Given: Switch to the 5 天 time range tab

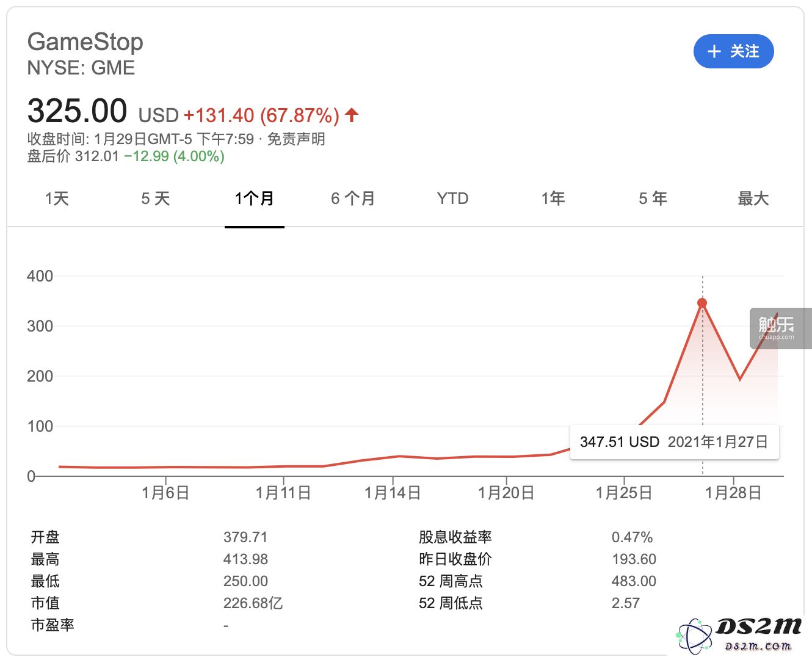Looking at the screenshot, I should point(155,198).
